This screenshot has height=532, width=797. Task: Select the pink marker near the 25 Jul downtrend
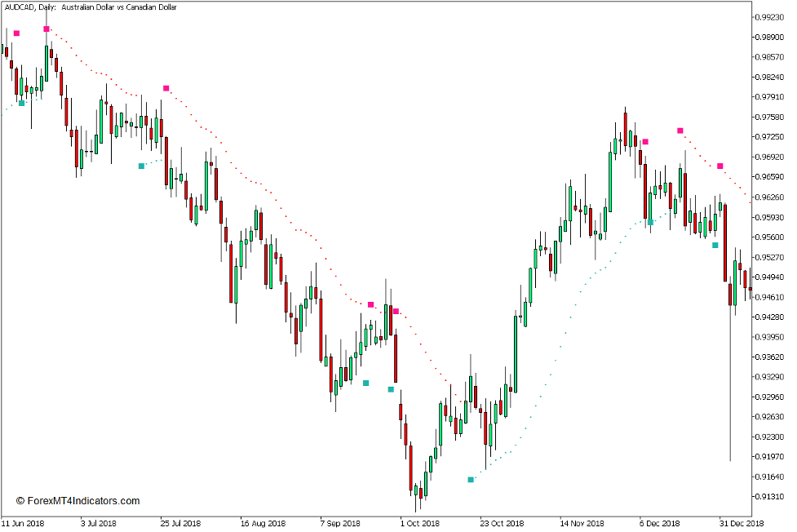pyautogui.click(x=166, y=87)
